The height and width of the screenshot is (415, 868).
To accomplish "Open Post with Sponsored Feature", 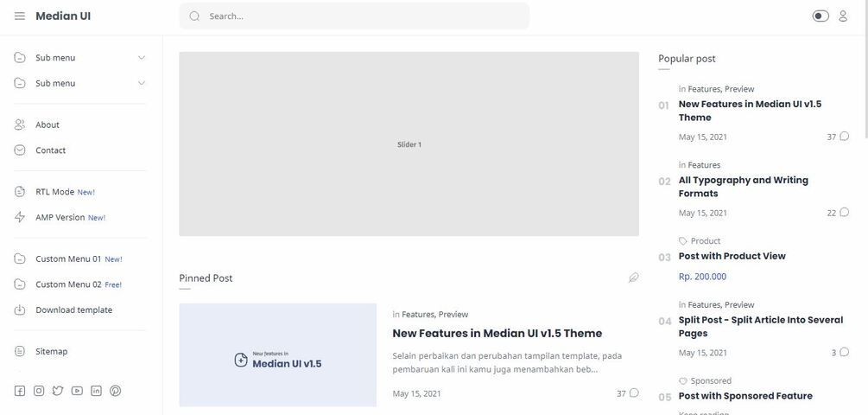I will point(745,396).
